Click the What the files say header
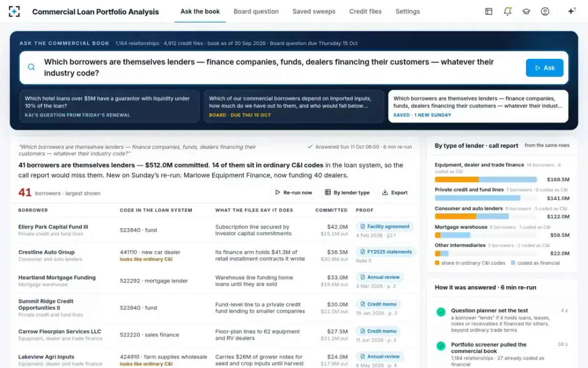The width and height of the screenshot is (588, 368). point(254,210)
